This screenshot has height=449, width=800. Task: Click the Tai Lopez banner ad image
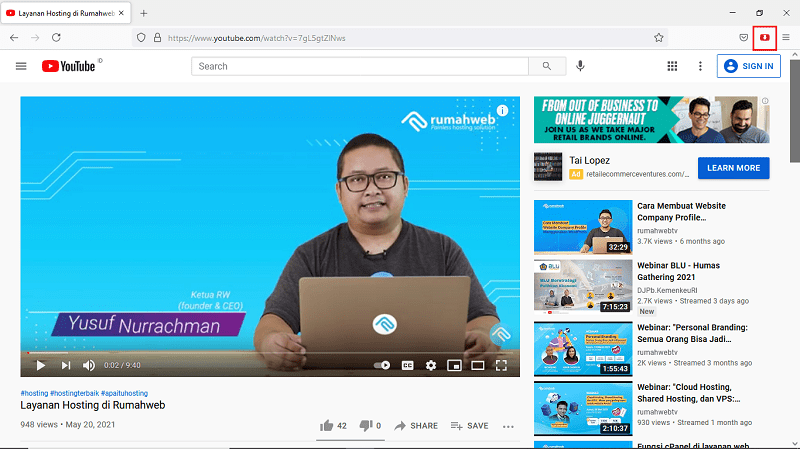pos(652,120)
